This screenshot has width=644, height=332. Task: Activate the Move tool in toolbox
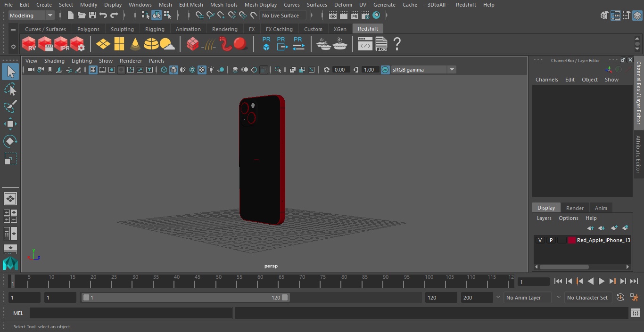pos(10,124)
